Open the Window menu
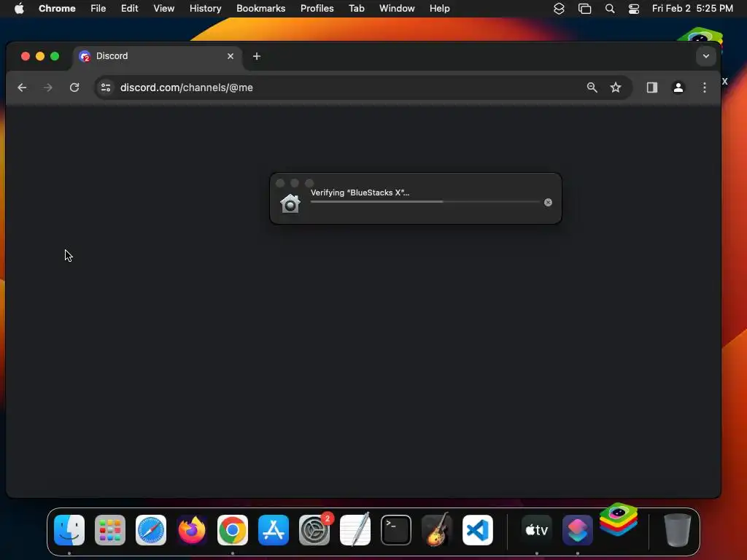 396,9
